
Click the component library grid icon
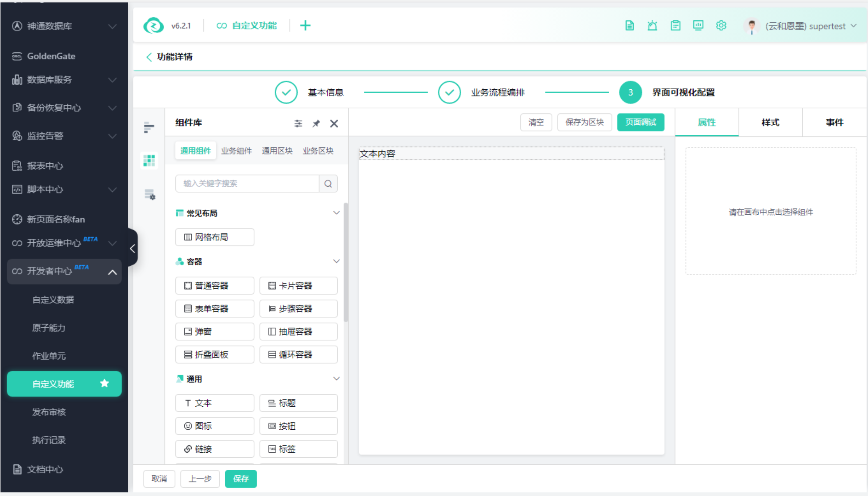coord(149,160)
